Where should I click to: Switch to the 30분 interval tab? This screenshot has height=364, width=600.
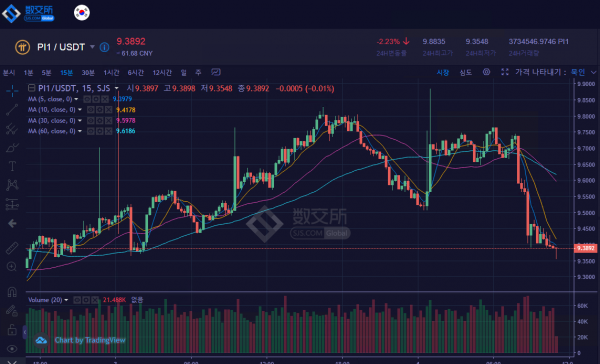[x=88, y=73]
